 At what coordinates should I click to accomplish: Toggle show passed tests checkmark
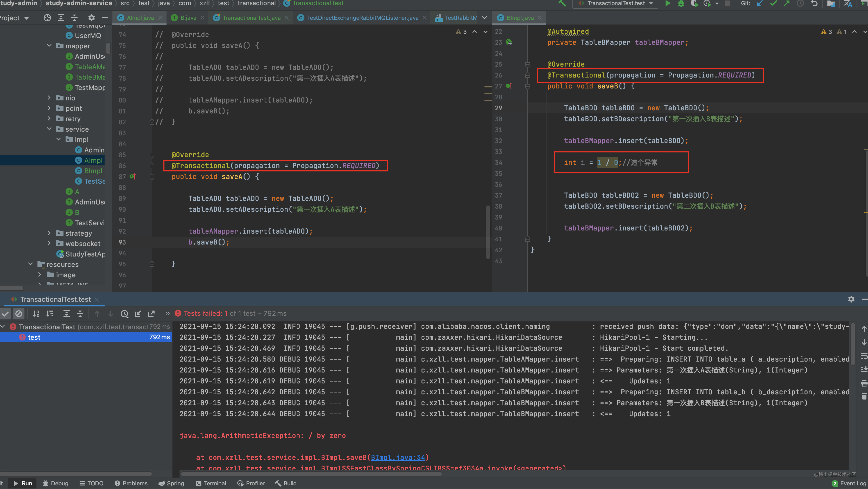tap(5, 313)
